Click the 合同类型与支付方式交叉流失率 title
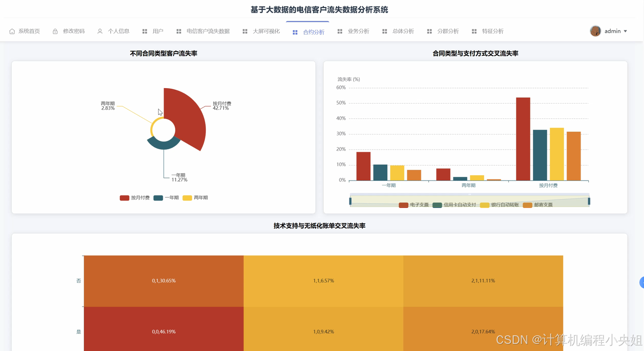This screenshot has width=644, height=351. point(475,53)
